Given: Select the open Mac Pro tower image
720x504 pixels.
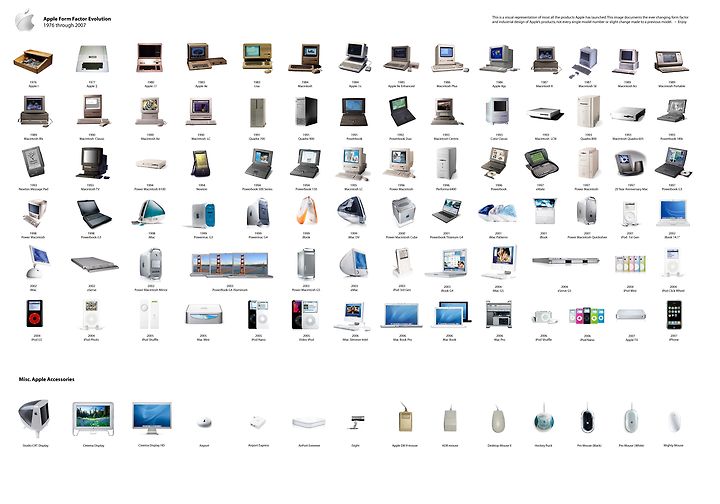Looking at the screenshot, I should click(499, 314).
